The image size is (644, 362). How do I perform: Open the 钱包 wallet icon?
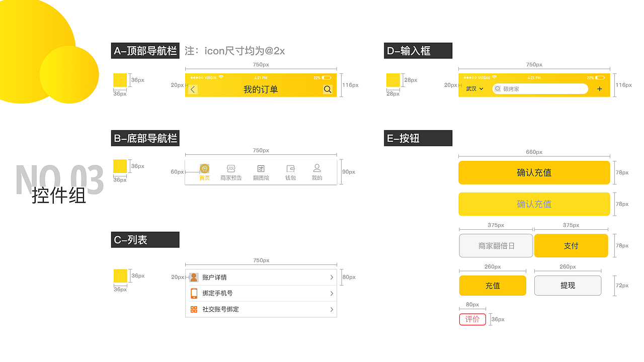(x=290, y=168)
